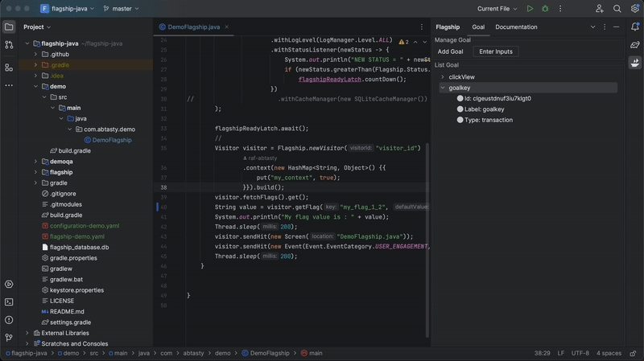The height and width of the screenshot is (361, 644).
Task: Open the master branch dropdown
Action: point(121,9)
